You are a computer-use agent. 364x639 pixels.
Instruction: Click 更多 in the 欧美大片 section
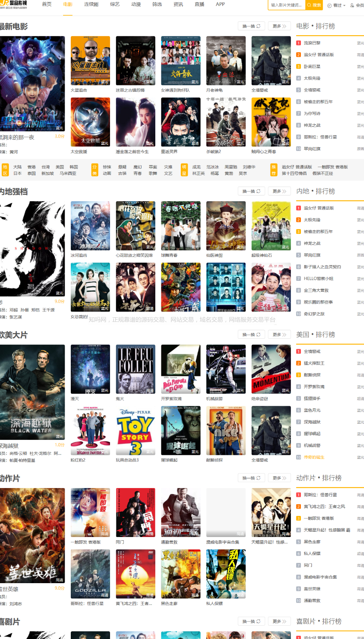click(279, 335)
